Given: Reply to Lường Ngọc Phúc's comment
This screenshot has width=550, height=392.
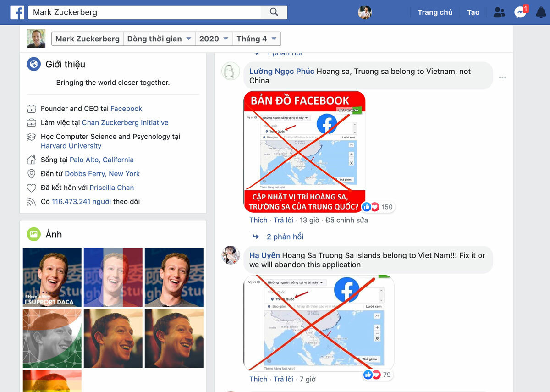Looking at the screenshot, I should (284, 220).
